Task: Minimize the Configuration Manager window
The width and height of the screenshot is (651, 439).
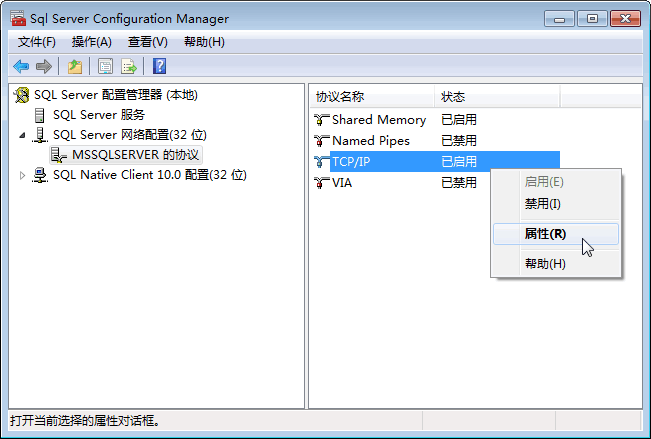Action: click(x=559, y=19)
